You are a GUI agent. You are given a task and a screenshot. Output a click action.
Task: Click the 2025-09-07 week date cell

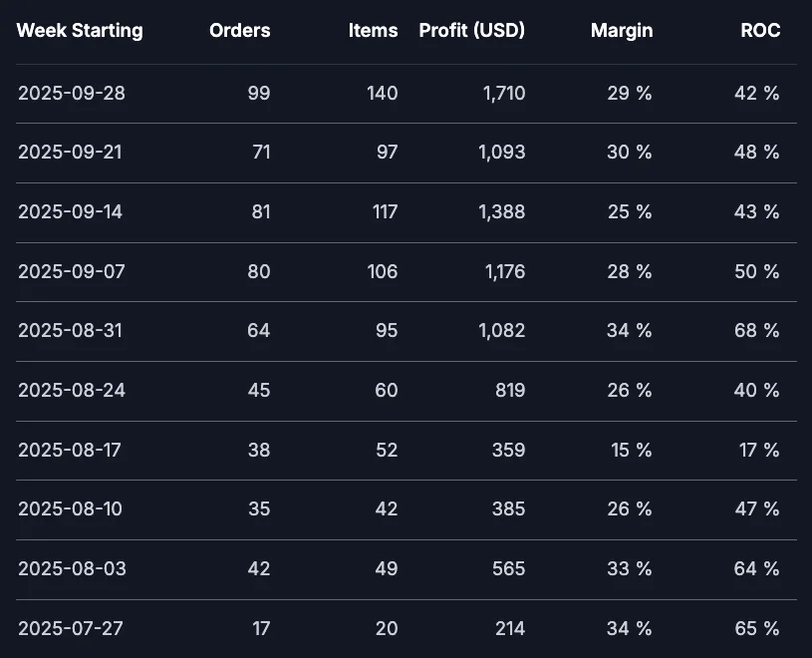point(72,271)
